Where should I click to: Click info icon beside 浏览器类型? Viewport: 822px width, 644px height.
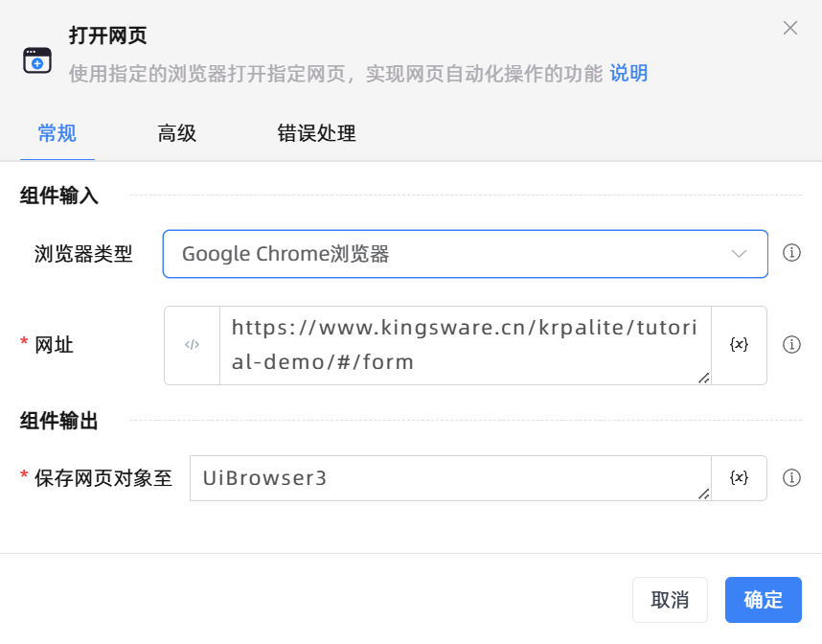tap(791, 253)
